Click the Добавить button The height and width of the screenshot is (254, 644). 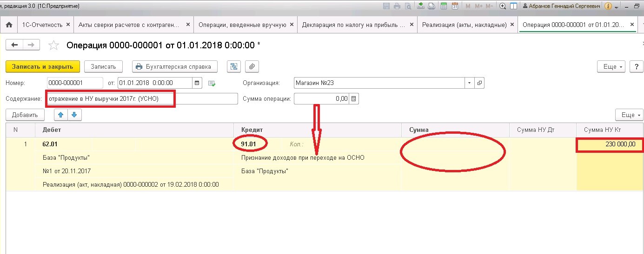pyautogui.click(x=25, y=115)
